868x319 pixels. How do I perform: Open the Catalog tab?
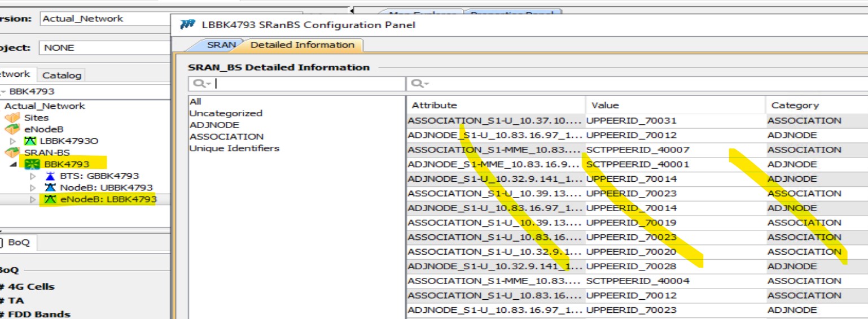pyautogui.click(x=62, y=75)
